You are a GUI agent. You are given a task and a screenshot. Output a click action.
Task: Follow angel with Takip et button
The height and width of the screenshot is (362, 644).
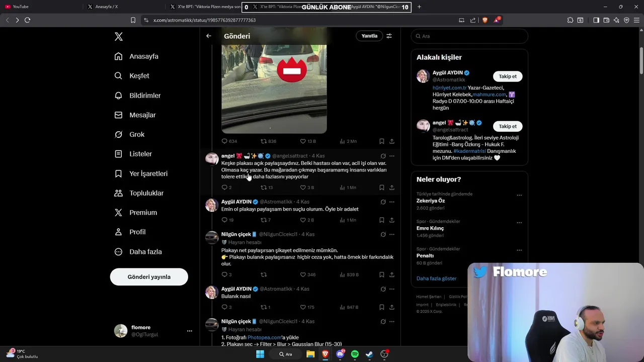pos(508,126)
